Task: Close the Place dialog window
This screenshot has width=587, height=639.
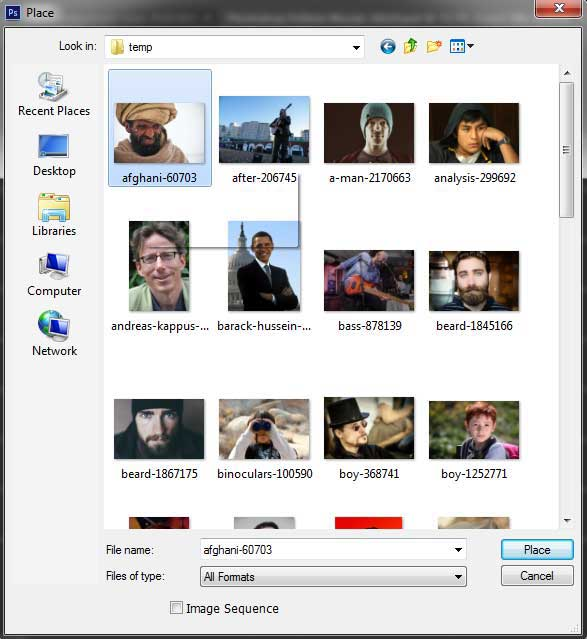Action: 559,8
